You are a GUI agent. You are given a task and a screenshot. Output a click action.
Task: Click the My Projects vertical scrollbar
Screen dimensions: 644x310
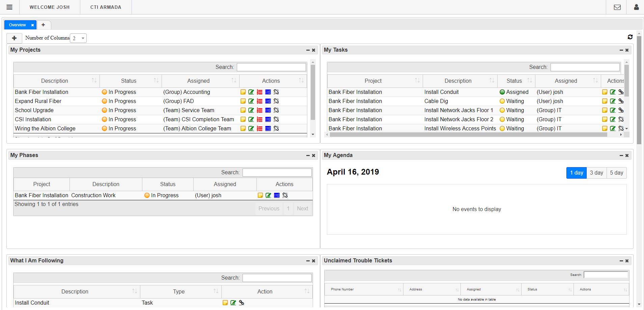click(313, 92)
